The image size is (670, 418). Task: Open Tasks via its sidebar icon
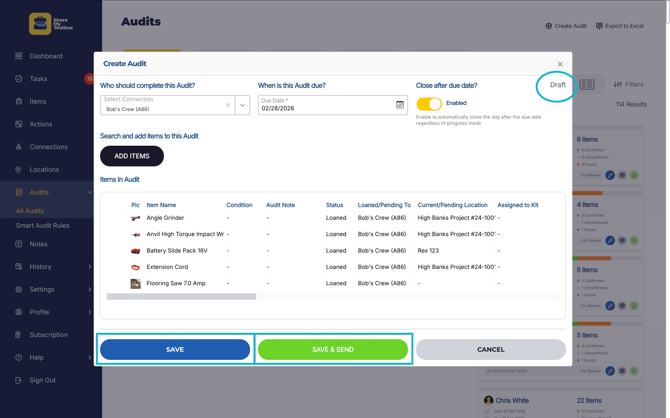point(18,79)
